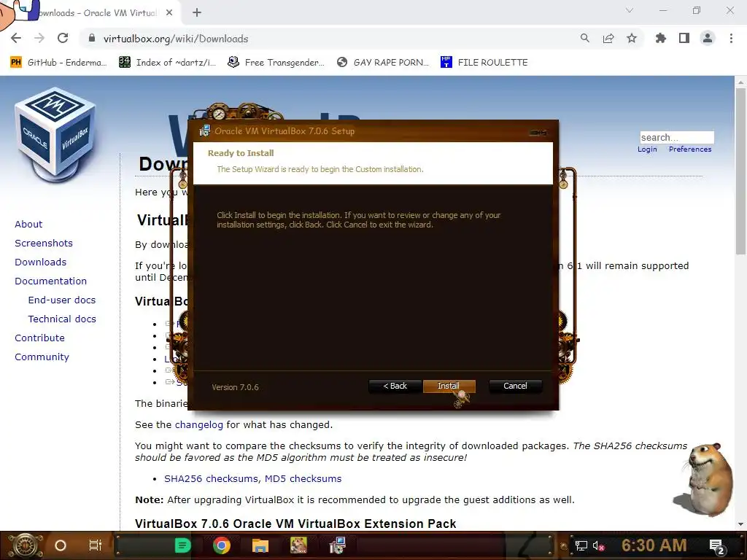Open Technical docs link
747x560 pixels.
(x=62, y=319)
